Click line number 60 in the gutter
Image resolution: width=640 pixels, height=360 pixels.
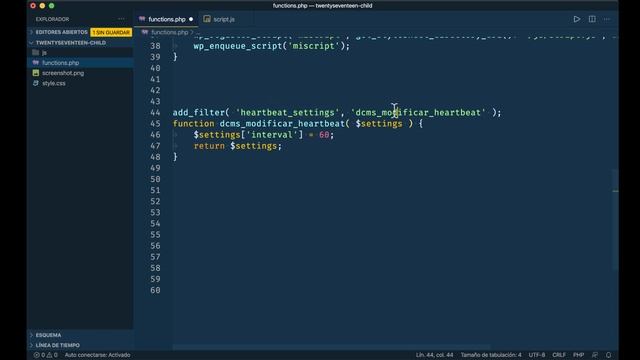[x=155, y=290]
